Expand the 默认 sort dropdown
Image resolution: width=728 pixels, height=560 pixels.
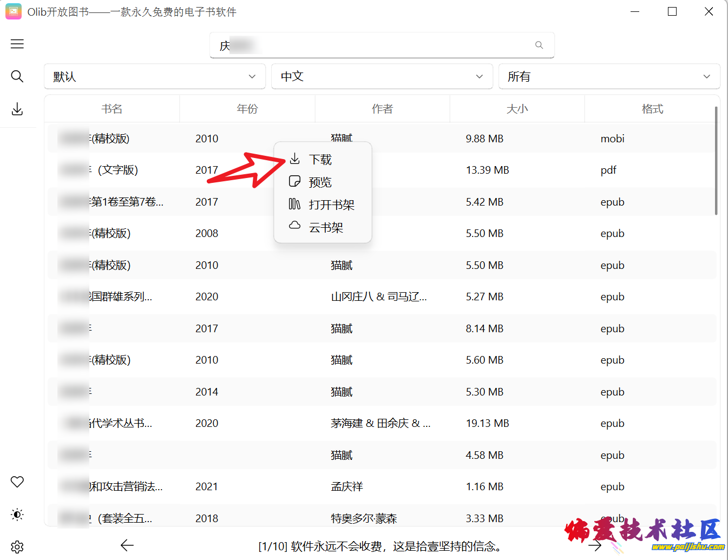tap(155, 77)
